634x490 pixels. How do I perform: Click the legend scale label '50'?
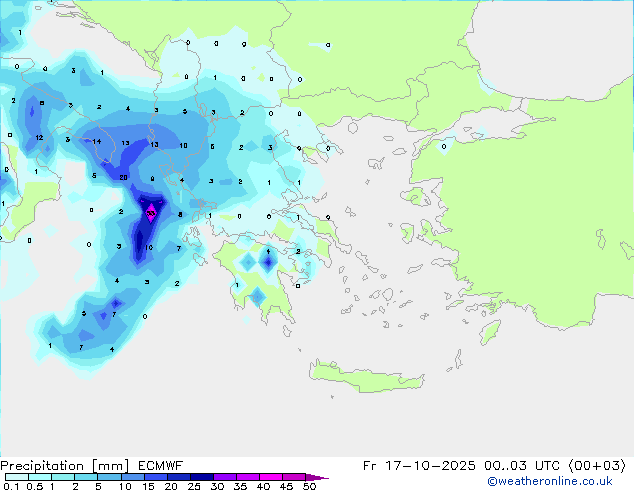click(x=309, y=486)
